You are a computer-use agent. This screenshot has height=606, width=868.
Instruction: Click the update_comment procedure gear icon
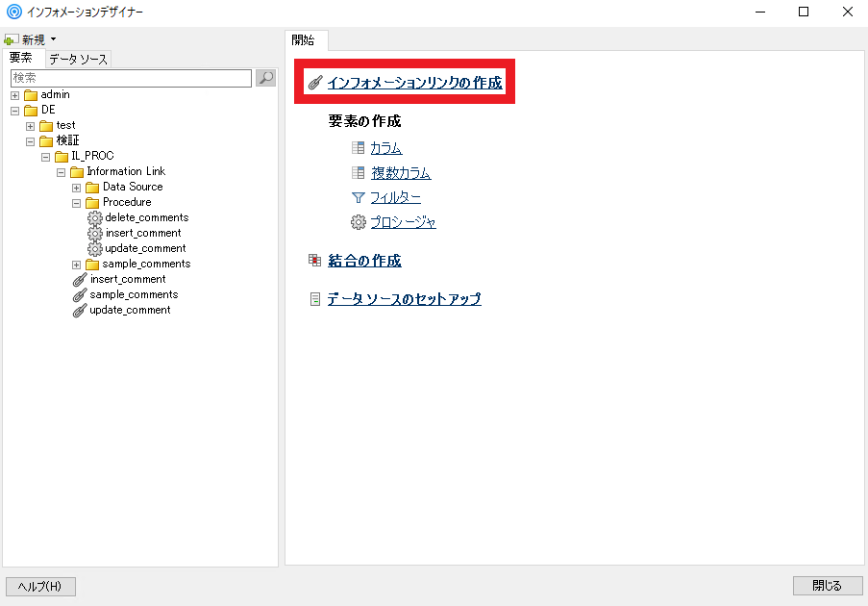(95, 249)
